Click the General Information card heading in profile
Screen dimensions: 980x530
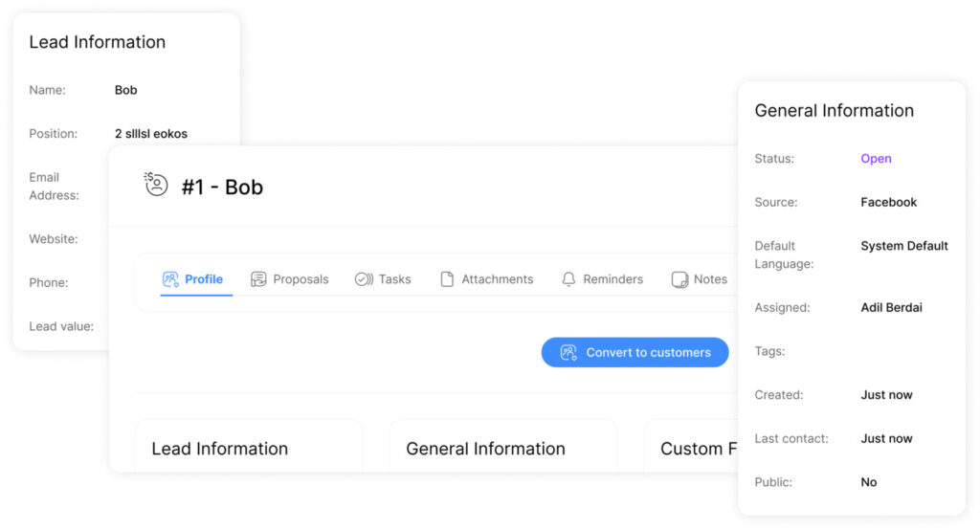point(485,449)
